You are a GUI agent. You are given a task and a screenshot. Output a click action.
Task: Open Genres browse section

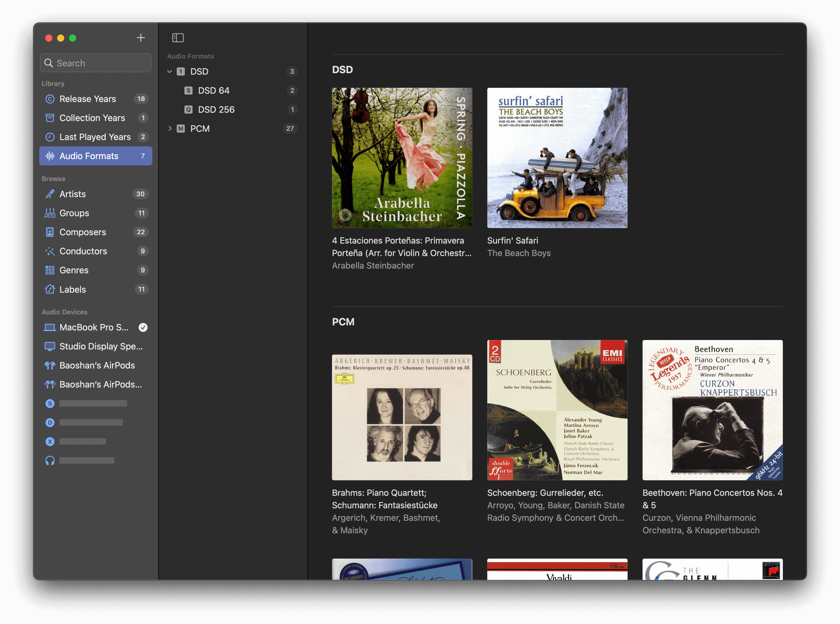pyautogui.click(x=74, y=270)
